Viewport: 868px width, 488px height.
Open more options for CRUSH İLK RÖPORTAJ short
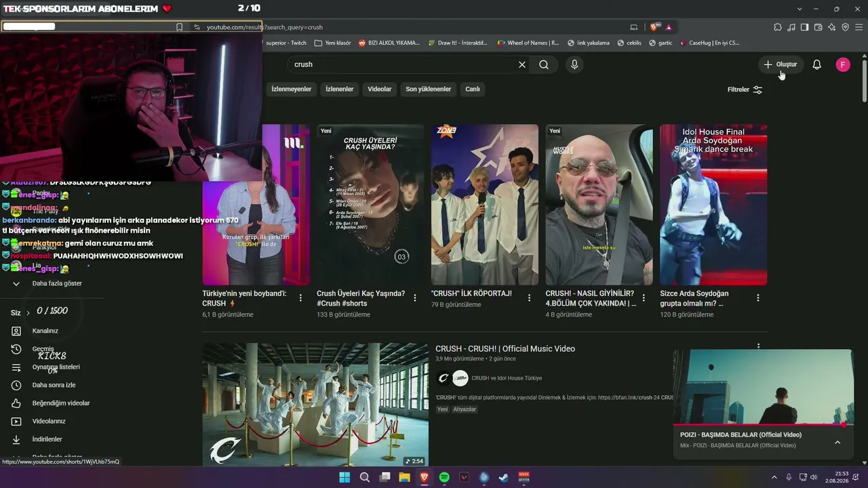[529, 298]
